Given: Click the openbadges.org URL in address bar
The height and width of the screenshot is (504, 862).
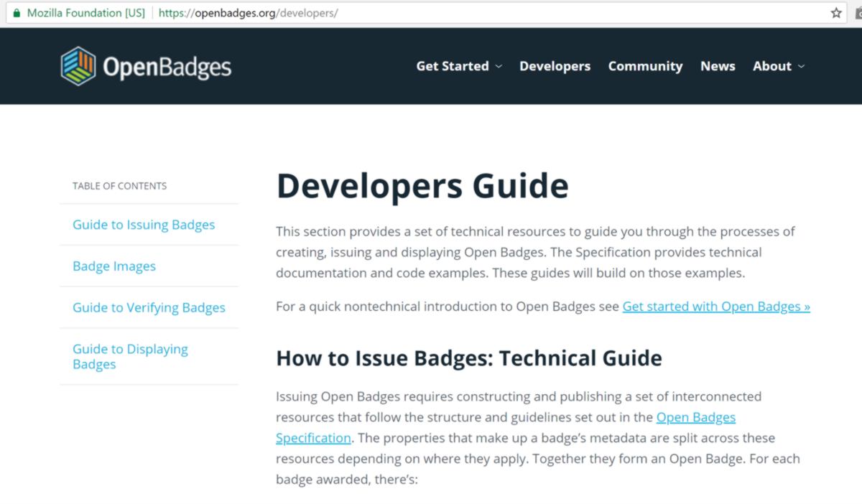Looking at the screenshot, I should tap(248, 13).
